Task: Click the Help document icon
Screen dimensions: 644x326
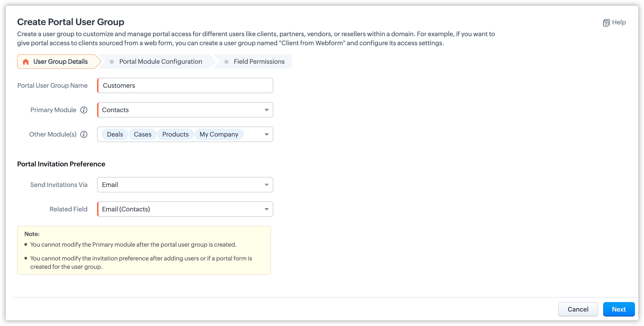Action: [606, 23]
